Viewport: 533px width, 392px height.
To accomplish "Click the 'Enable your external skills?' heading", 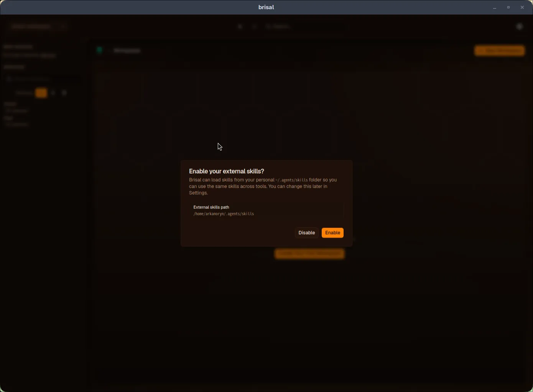I will pos(227,171).
